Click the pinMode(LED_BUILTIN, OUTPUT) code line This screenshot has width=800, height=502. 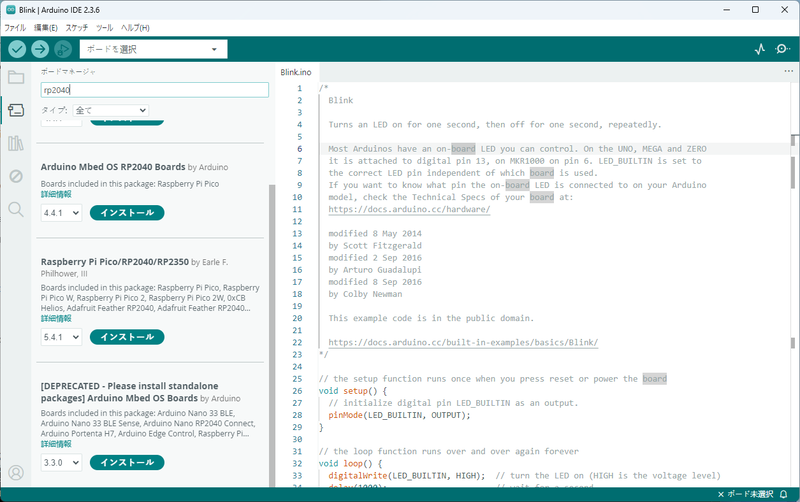tap(399, 415)
